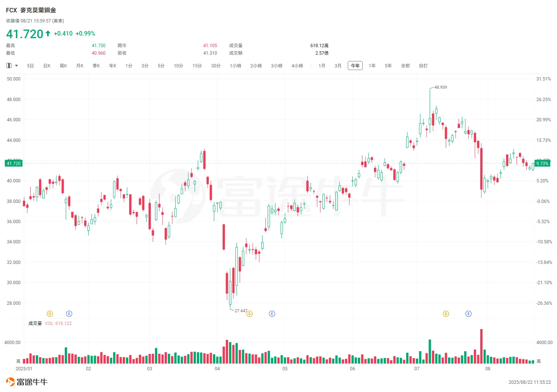The width and height of the screenshot is (557, 392).
Task: Select the 年K yearly candlestick tab
Action: (x=113, y=66)
